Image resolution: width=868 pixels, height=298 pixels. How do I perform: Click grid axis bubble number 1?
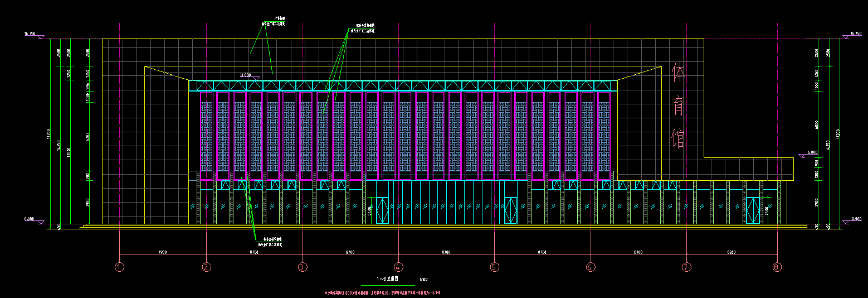point(119,267)
